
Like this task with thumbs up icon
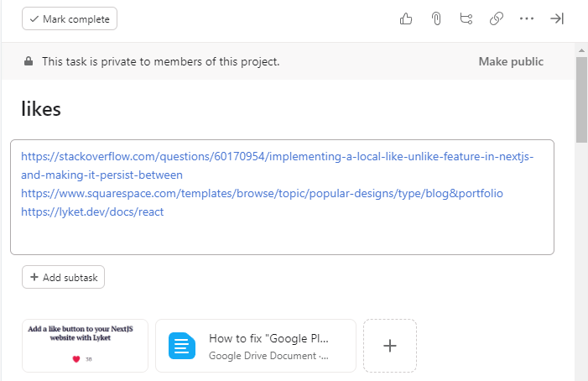coord(406,18)
